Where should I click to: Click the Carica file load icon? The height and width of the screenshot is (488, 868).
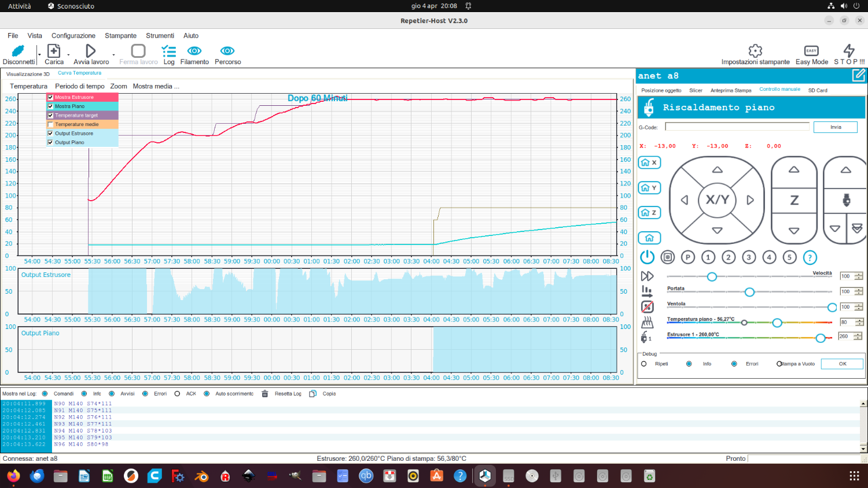coord(54,51)
